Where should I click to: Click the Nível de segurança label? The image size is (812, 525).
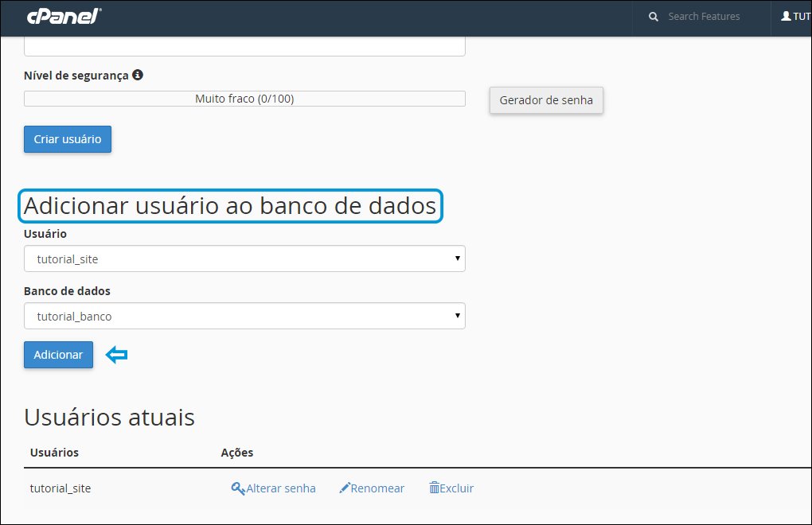point(76,76)
